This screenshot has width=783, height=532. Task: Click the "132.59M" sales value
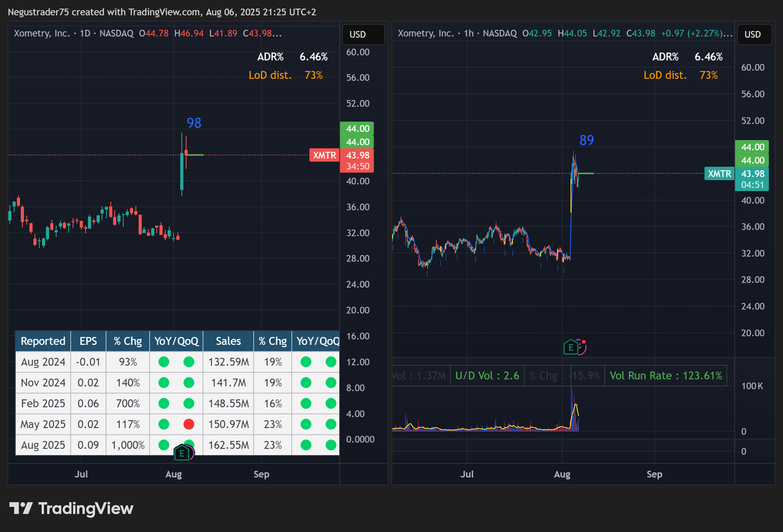[229, 362]
